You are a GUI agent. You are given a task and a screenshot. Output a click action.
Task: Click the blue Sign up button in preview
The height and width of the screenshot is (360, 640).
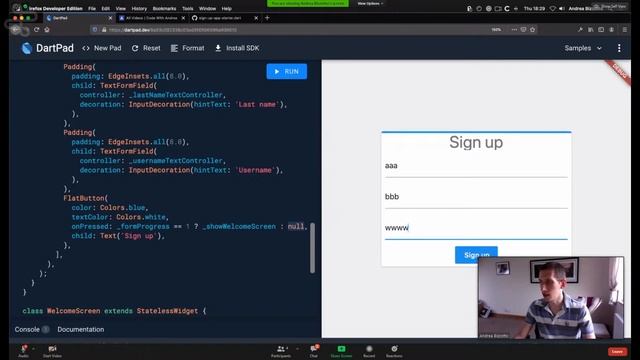tap(476, 255)
